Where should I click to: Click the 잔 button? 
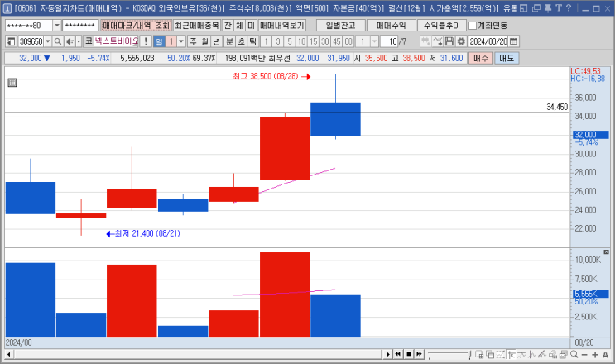click(228, 26)
